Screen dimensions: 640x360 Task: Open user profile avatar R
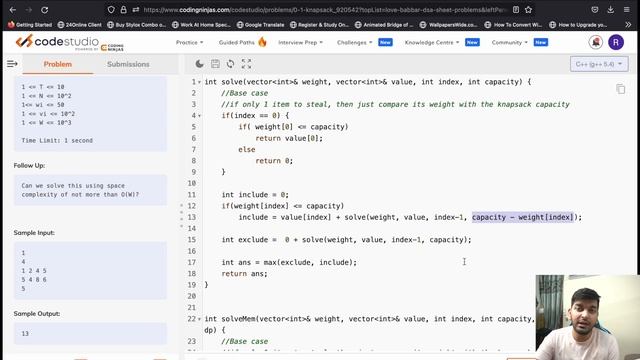[x=616, y=42]
